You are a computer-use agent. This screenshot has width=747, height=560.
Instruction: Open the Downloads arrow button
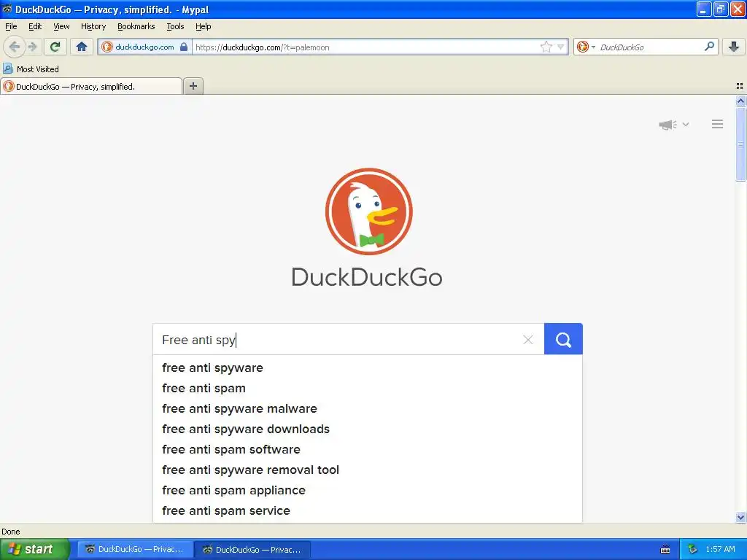[x=734, y=47]
